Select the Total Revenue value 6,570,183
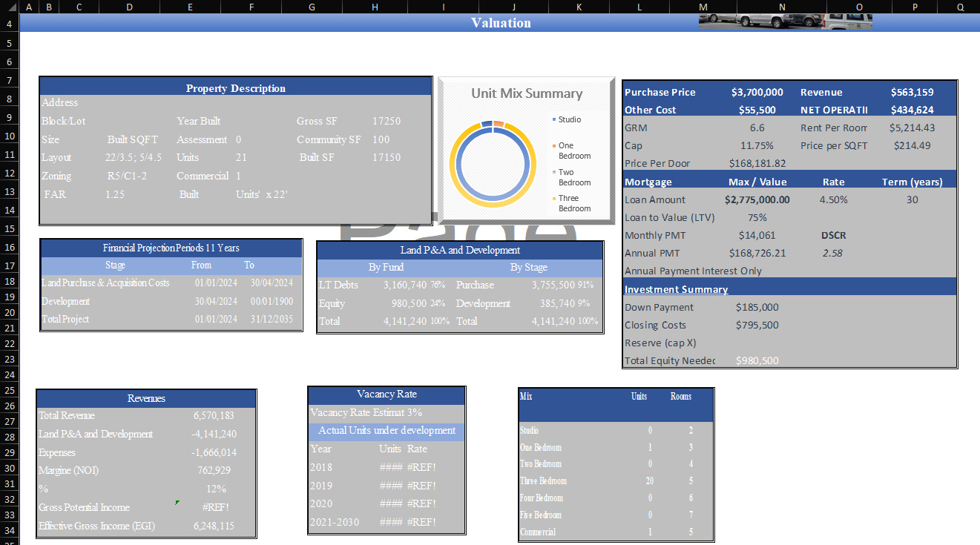The image size is (980, 545). [214, 415]
